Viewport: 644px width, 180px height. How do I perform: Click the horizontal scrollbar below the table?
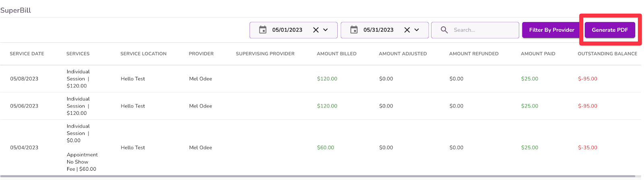pos(318,176)
